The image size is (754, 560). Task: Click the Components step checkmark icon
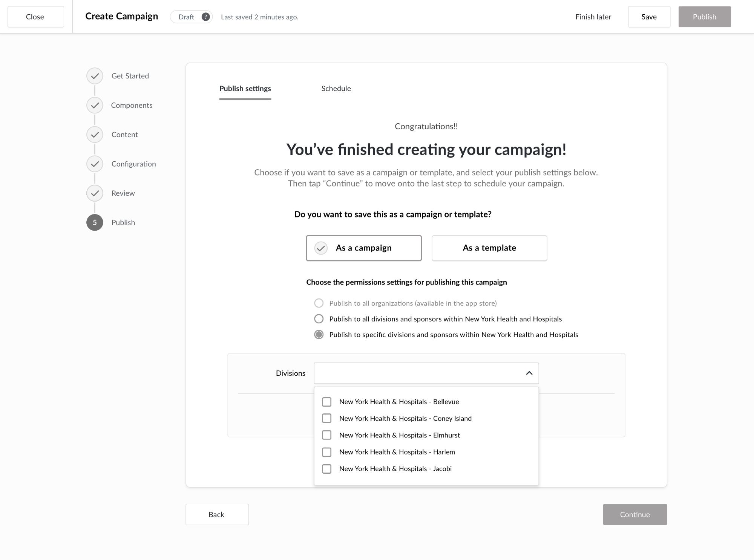tap(95, 106)
